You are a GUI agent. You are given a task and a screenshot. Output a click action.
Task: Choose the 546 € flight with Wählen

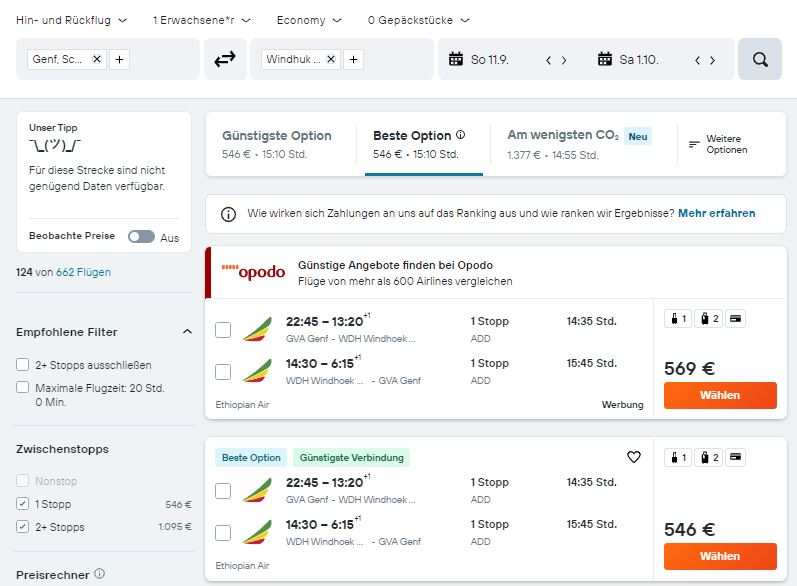720,556
